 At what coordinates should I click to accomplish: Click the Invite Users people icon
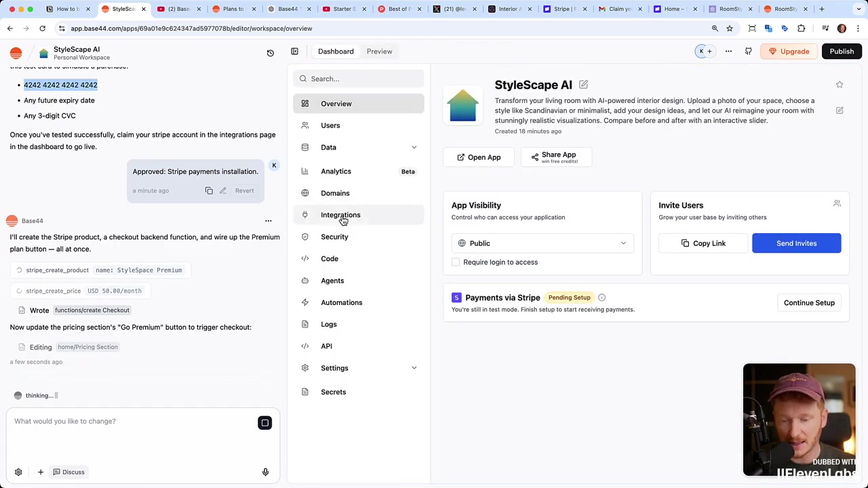click(x=837, y=203)
